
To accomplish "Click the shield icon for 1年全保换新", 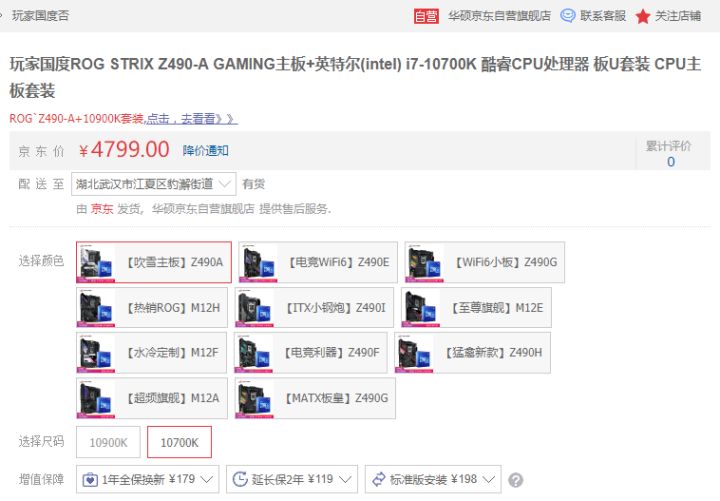I will tap(90, 480).
